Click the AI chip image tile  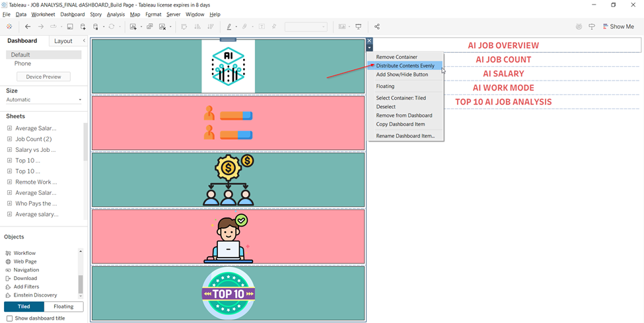(229, 66)
